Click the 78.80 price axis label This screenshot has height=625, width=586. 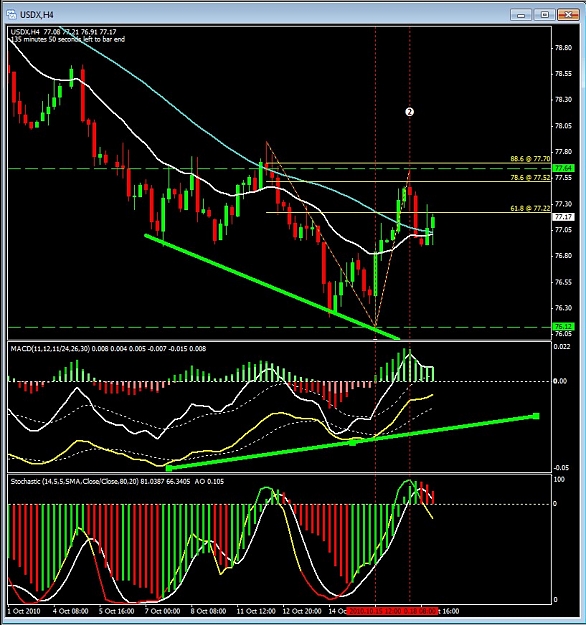click(563, 48)
